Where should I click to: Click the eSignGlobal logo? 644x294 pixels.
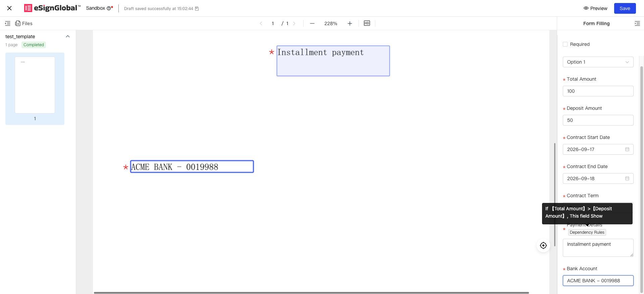pos(52,8)
